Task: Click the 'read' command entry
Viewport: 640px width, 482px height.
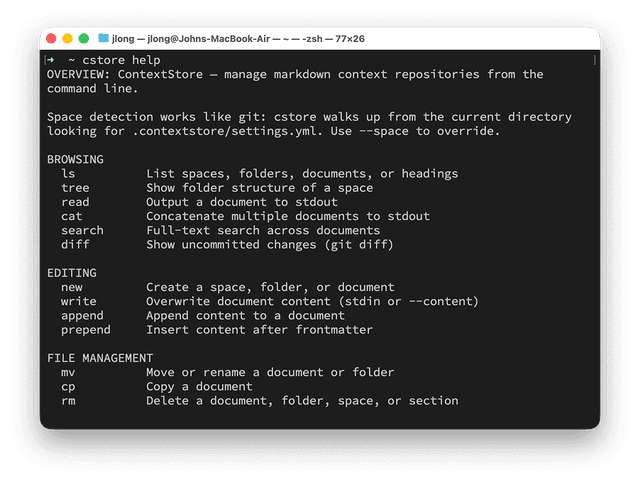Action: (75, 202)
